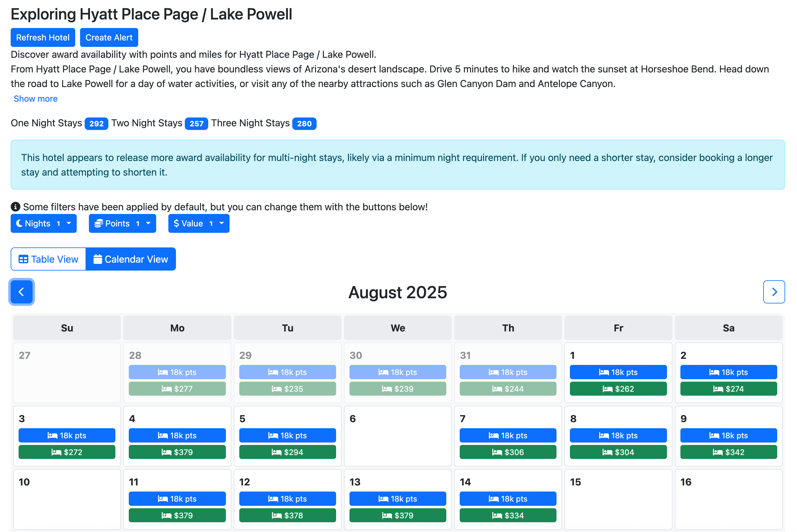
Task: Select 18k pts award on August 9
Action: 728,435
